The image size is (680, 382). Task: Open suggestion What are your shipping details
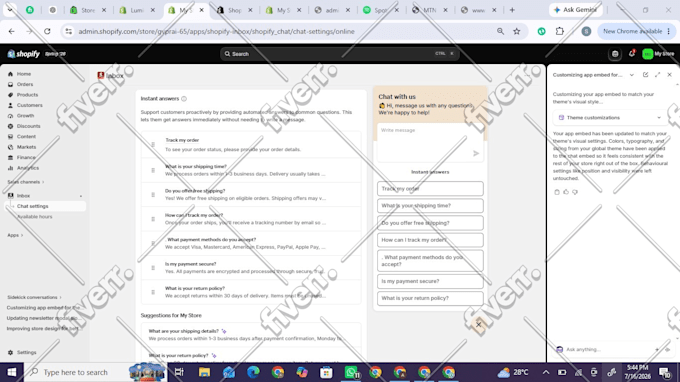pyautogui.click(x=251, y=335)
